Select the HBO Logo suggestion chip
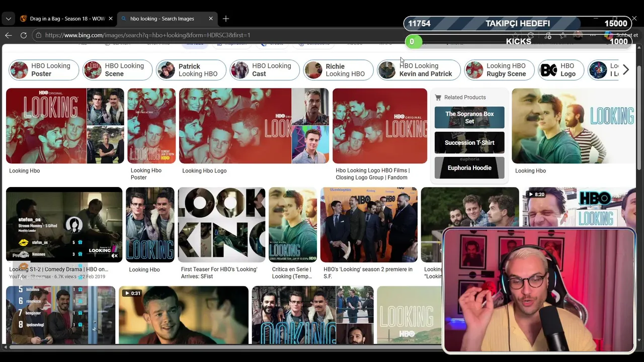This screenshot has height=362, width=644. pos(561,70)
